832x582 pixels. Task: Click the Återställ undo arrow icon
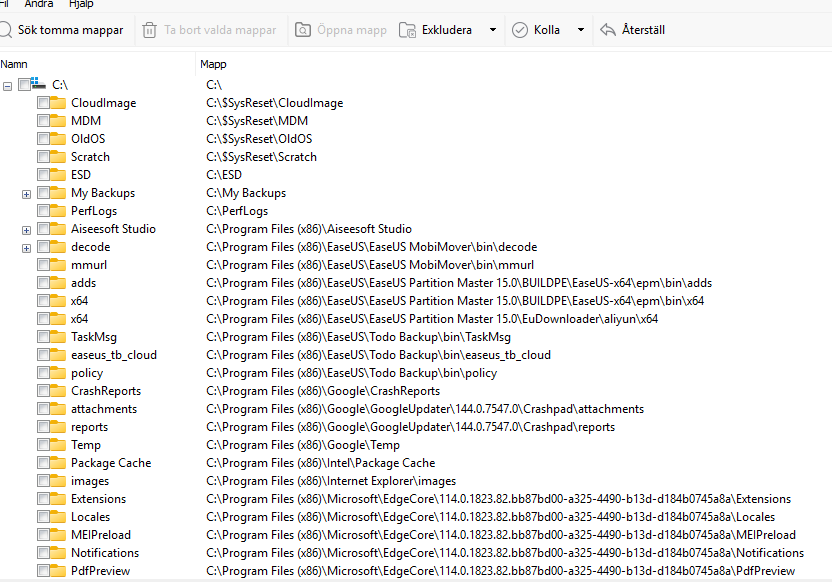click(x=608, y=30)
